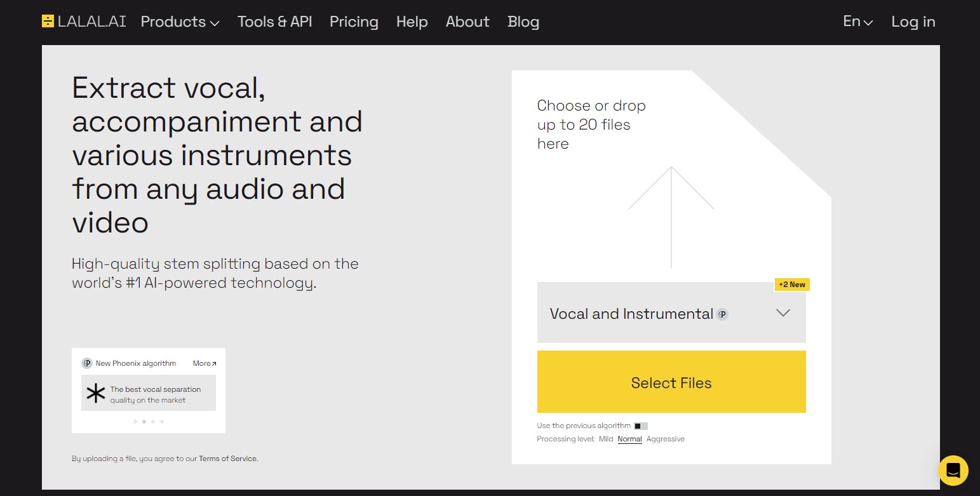Open the Products dropdown menu
The image size is (980, 496).
pos(180,22)
